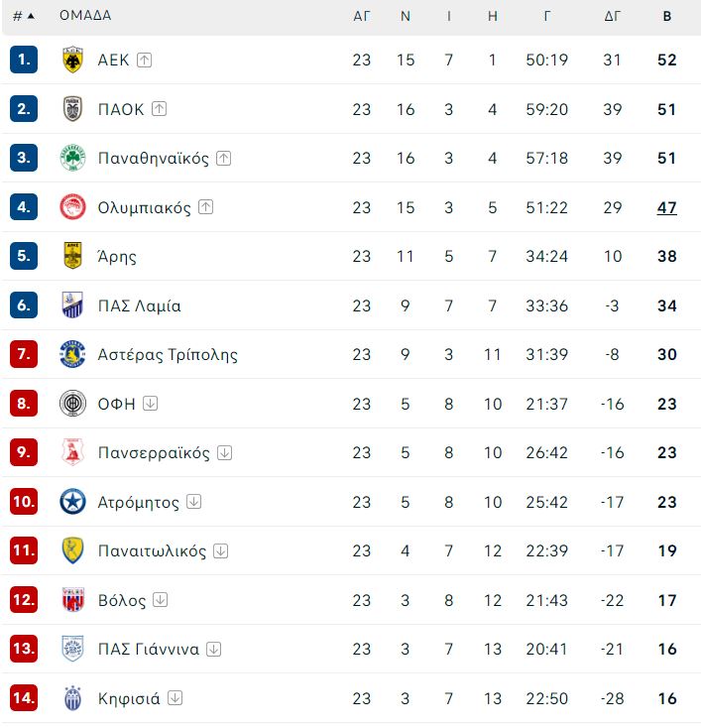
Task: Click the red 14. position badge
Action: [24, 698]
